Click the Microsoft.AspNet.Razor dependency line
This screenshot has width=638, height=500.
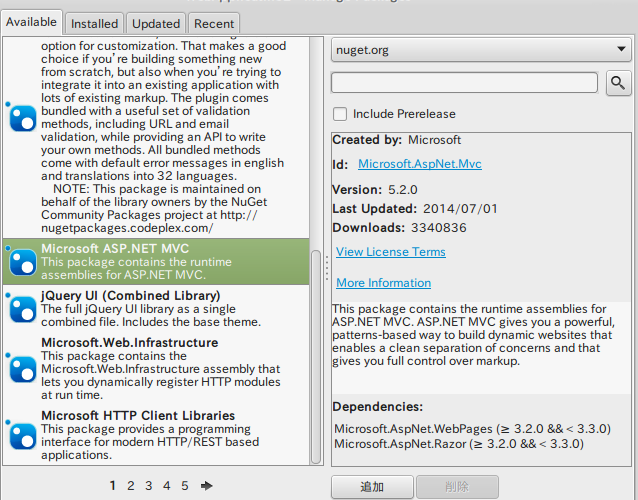pyautogui.click(x=459, y=443)
